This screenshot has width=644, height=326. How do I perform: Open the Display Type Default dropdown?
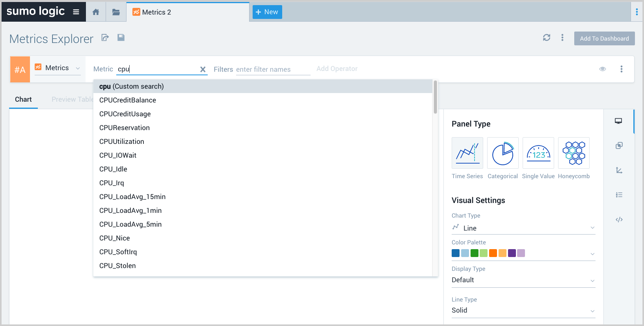523,280
